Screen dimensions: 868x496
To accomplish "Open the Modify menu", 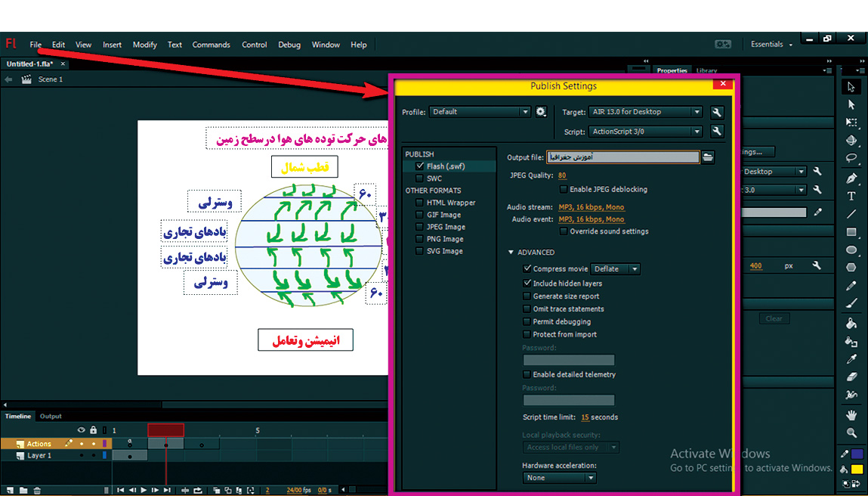I will pos(144,45).
